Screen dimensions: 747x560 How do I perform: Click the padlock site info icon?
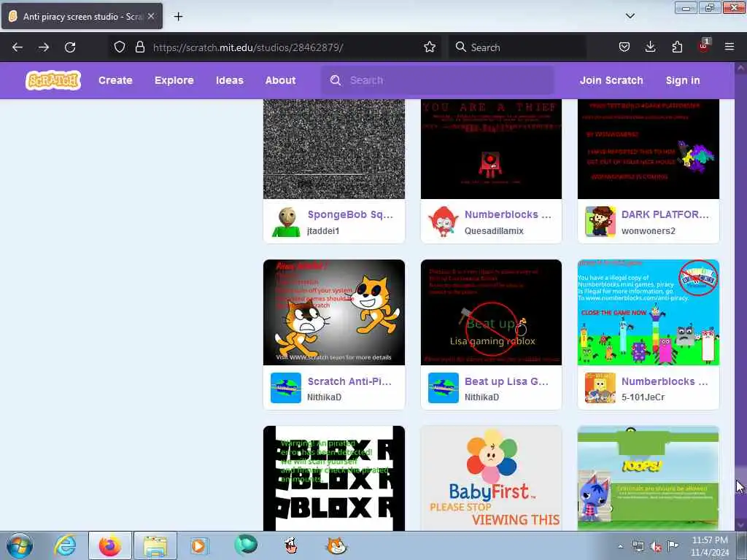click(x=139, y=47)
